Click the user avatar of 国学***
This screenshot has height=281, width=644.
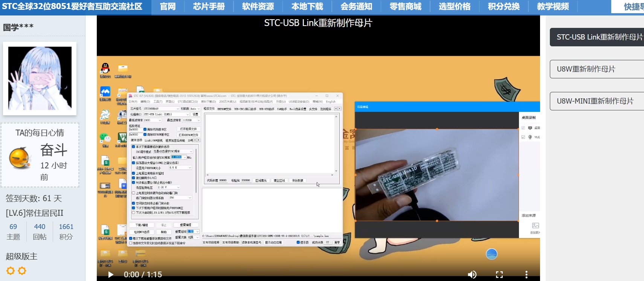click(x=40, y=78)
